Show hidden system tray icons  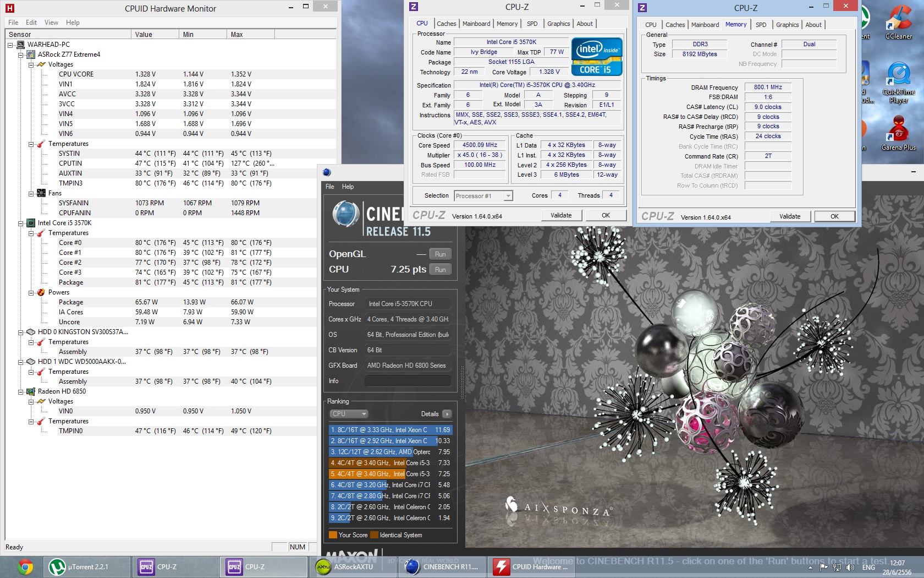click(811, 568)
